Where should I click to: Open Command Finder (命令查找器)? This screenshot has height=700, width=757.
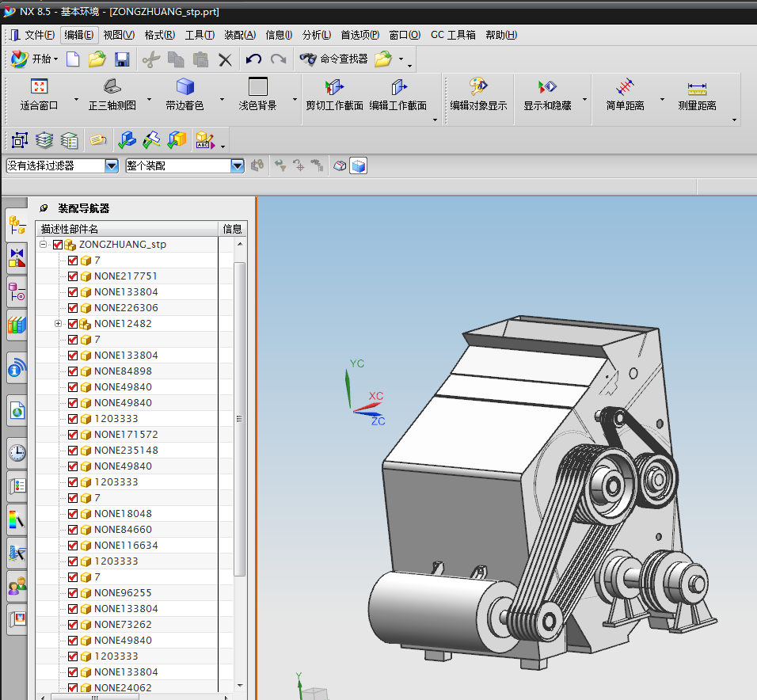(334, 59)
